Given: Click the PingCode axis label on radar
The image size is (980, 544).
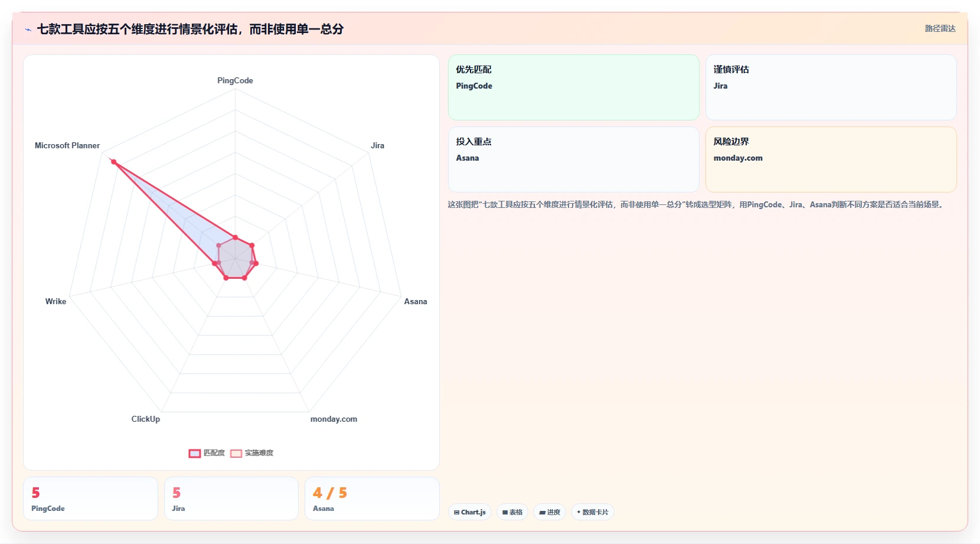Looking at the screenshot, I should 235,81.
